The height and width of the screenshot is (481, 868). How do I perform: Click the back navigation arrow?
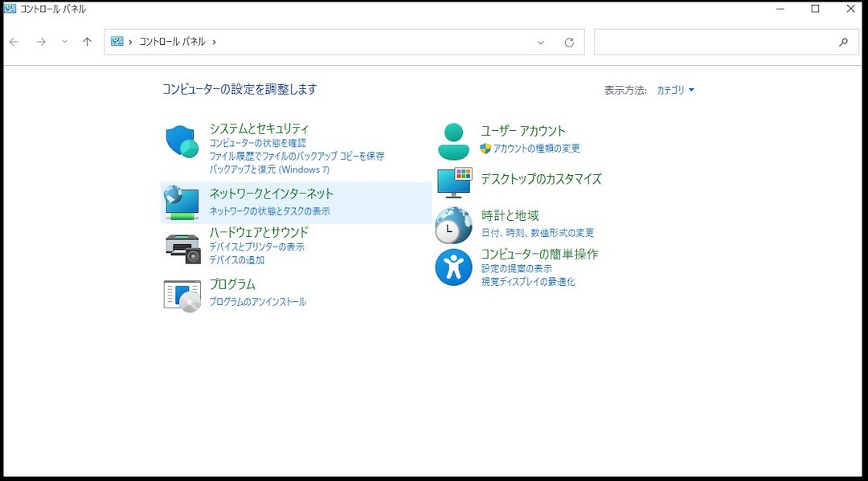[x=14, y=42]
